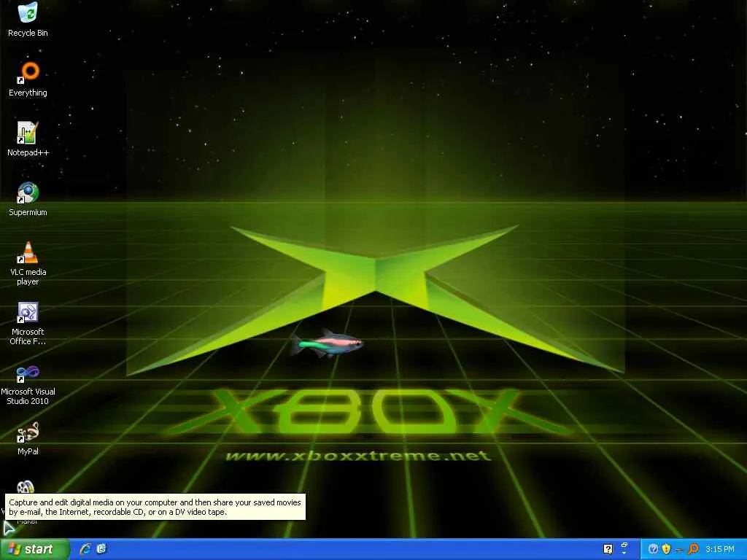The height and width of the screenshot is (560, 747).
Task: Open the Everything magnifier tray icon
Action: (693, 549)
